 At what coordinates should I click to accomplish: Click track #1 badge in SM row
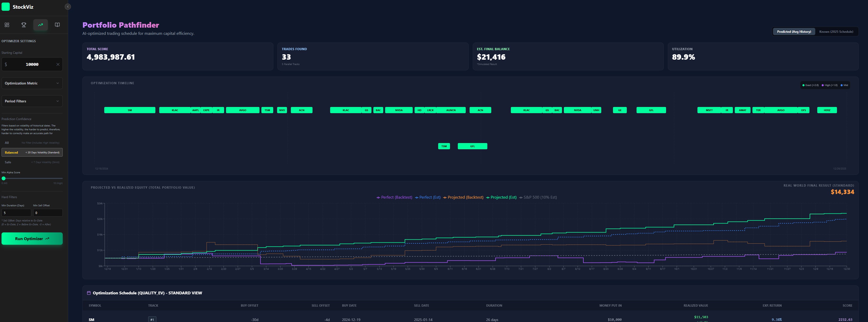[152, 320]
